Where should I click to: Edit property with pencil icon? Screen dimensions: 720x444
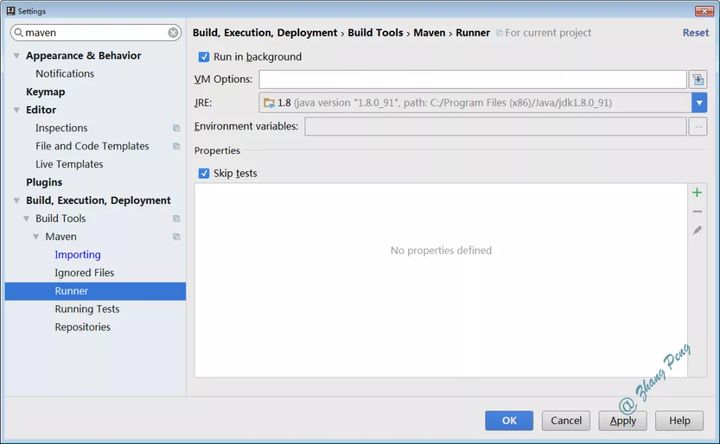tap(697, 230)
